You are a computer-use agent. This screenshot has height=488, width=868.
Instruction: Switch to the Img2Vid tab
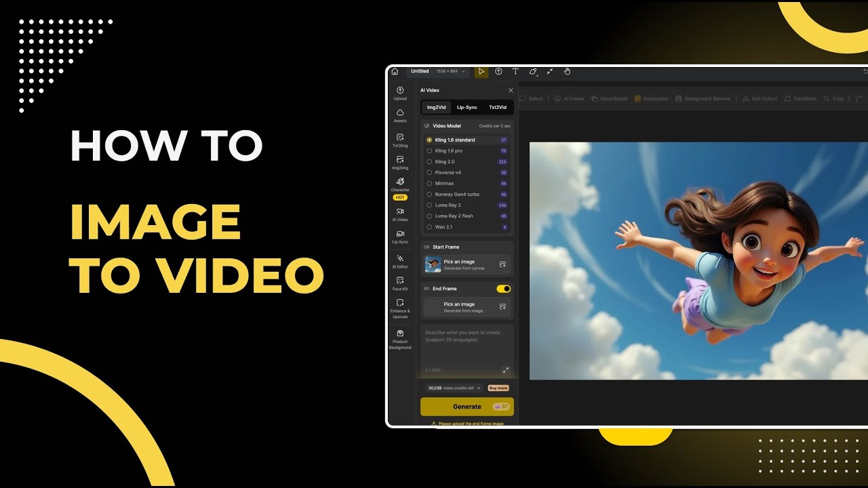coord(436,108)
